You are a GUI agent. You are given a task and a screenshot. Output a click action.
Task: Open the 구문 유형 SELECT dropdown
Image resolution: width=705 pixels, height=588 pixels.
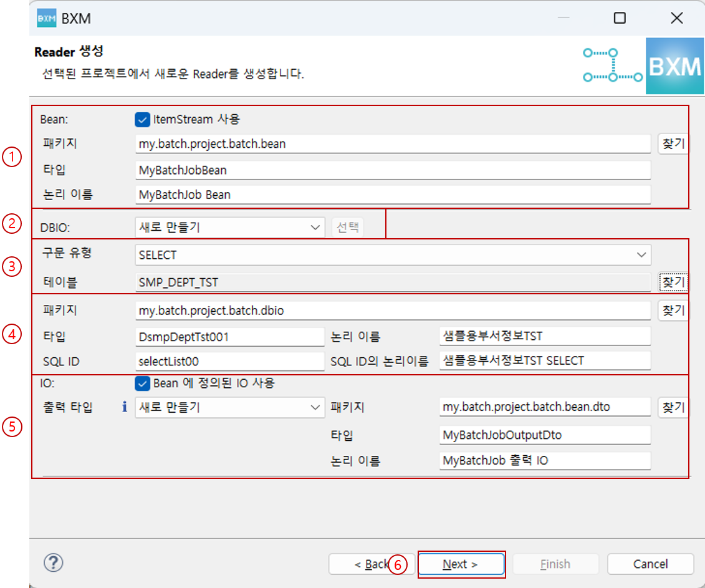coord(393,254)
